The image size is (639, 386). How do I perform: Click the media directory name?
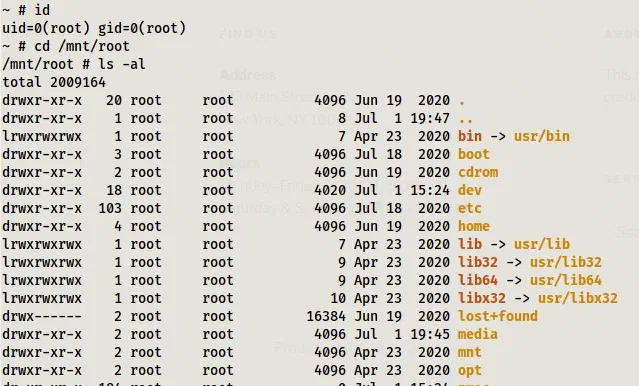coord(478,334)
